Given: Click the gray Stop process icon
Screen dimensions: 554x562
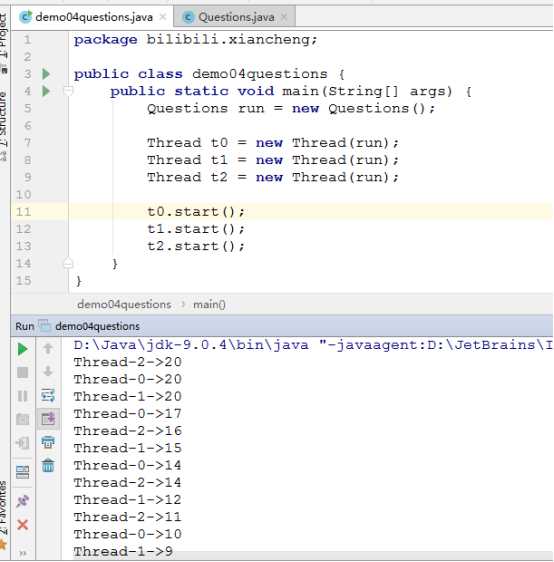Looking at the screenshot, I should (x=23, y=372).
